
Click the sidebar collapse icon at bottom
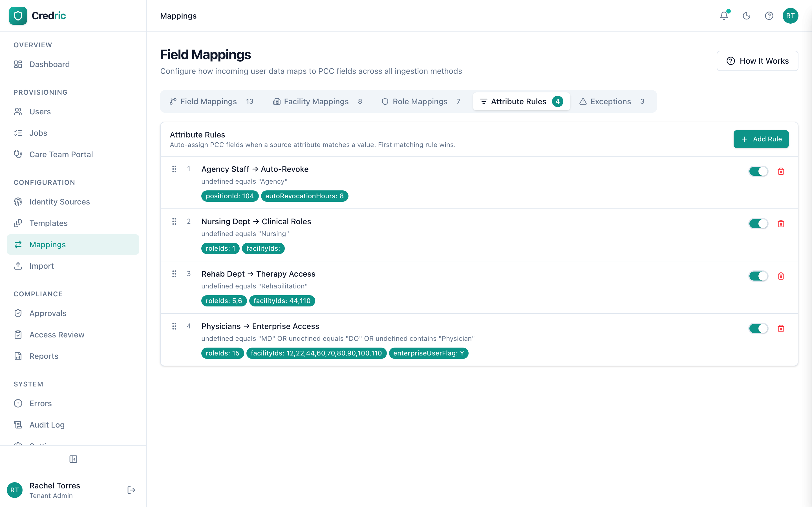coord(73,459)
